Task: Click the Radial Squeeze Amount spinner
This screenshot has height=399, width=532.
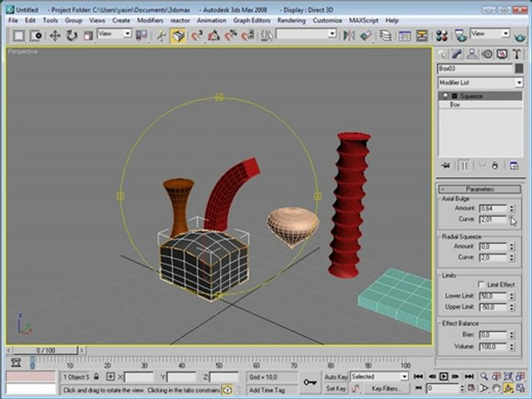Action: point(511,246)
